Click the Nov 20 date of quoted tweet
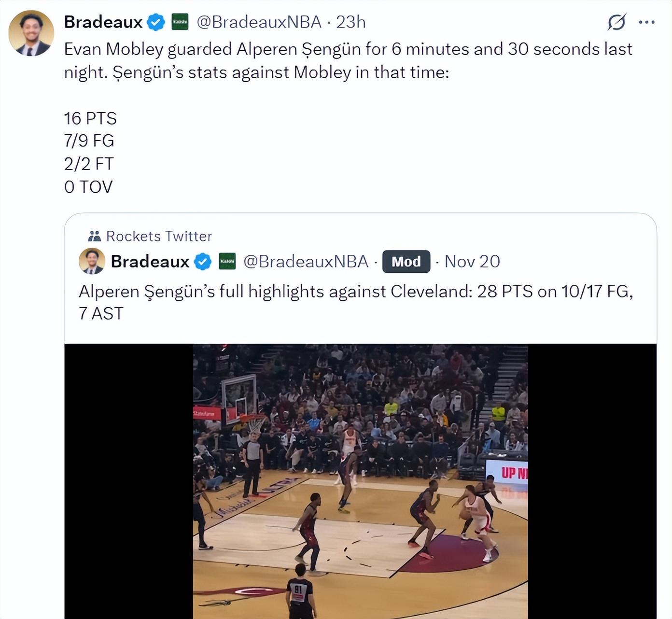The width and height of the screenshot is (672, 619). (472, 262)
